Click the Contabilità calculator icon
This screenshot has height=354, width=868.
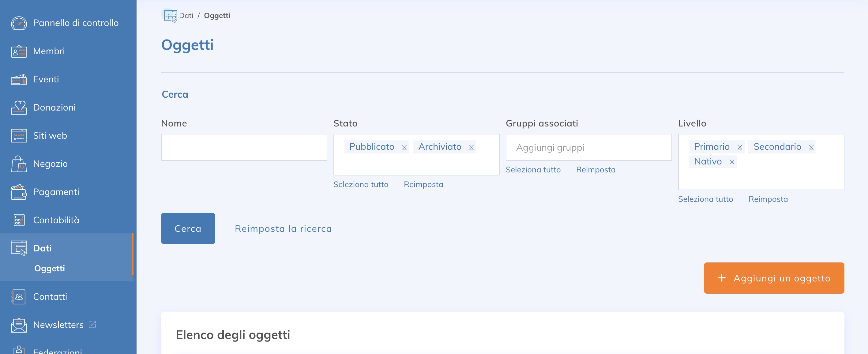point(19,220)
